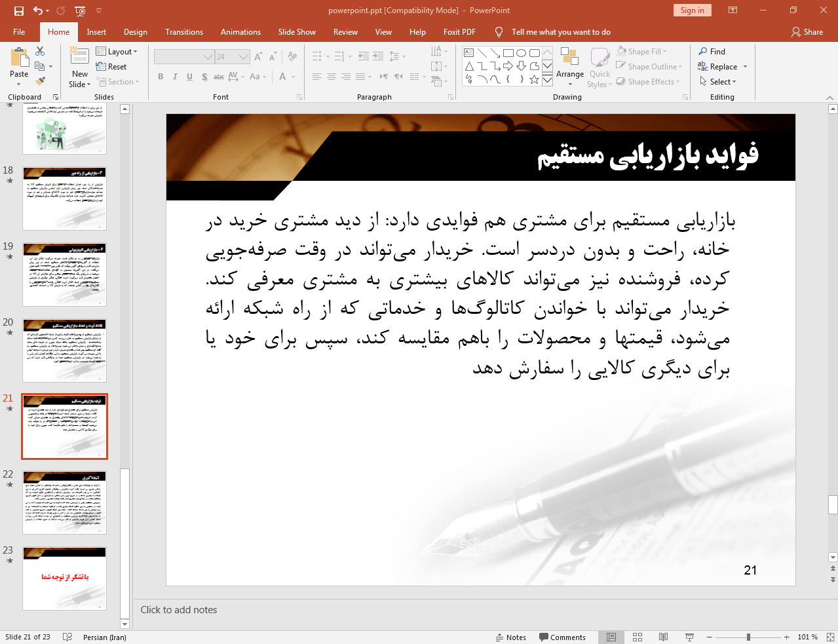The height and width of the screenshot is (644, 838).
Task: Insert a New Slide
Action: 79,67
